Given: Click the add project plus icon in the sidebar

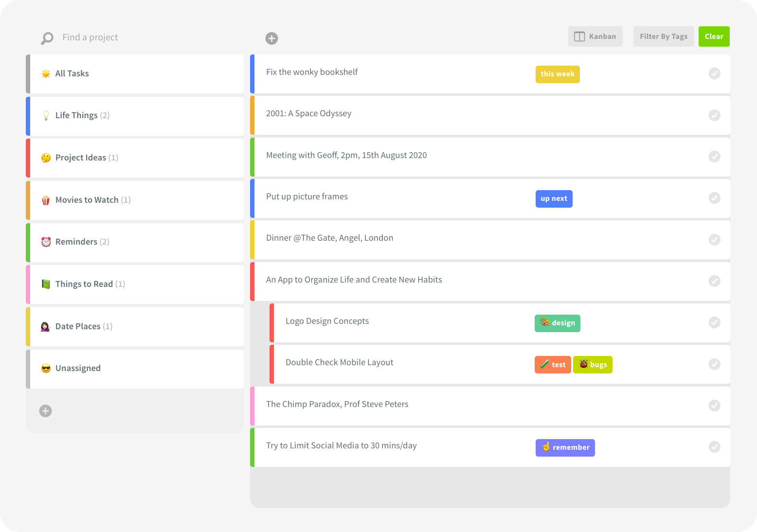Looking at the screenshot, I should point(45,411).
